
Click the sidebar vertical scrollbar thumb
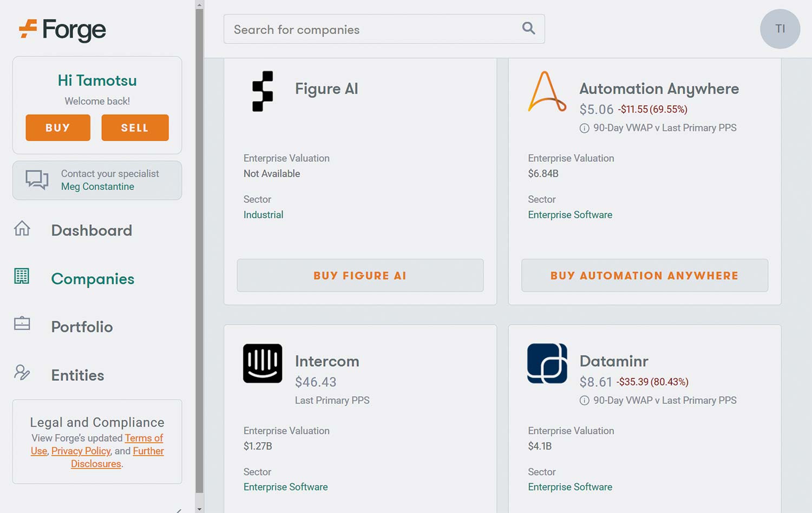(x=199, y=250)
